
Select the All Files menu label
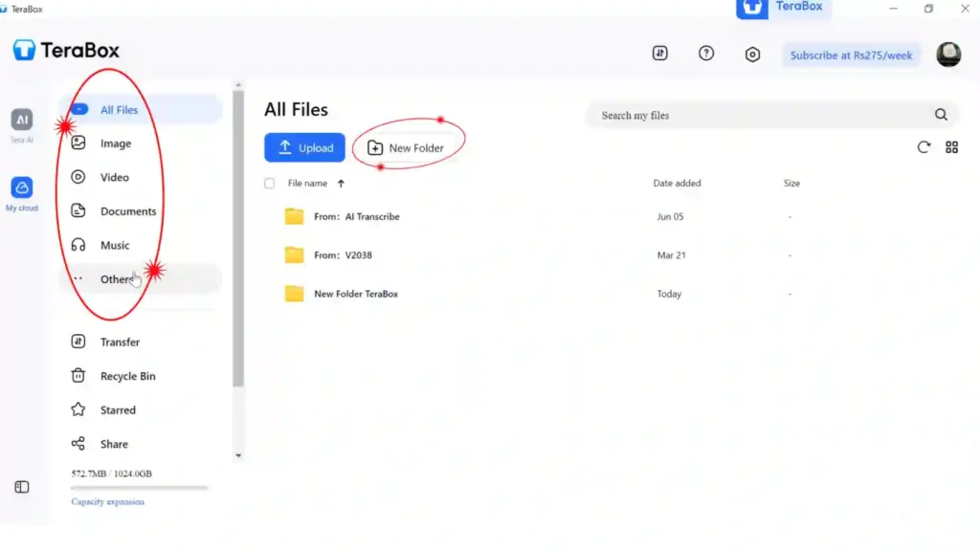coord(119,110)
